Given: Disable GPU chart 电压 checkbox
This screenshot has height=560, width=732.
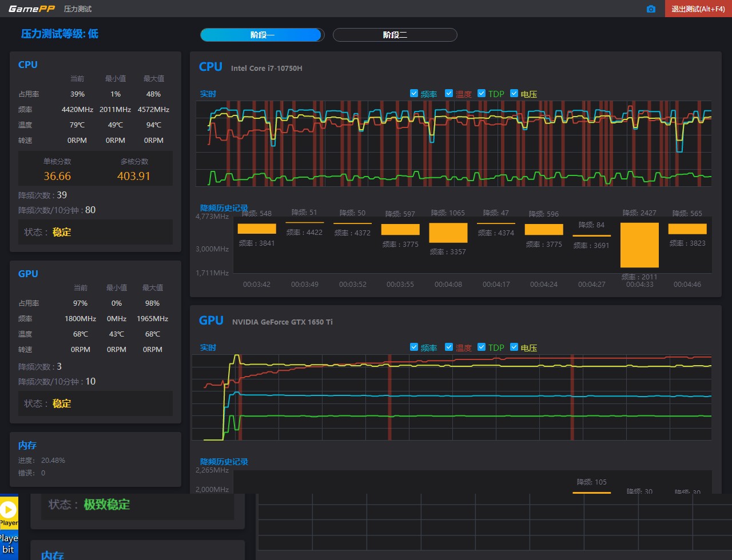Looking at the screenshot, I should click(x=514, y=347).
